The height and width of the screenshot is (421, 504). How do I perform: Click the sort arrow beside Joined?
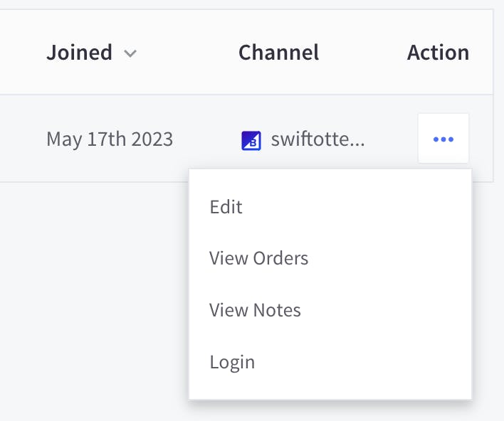click(130, 53)
